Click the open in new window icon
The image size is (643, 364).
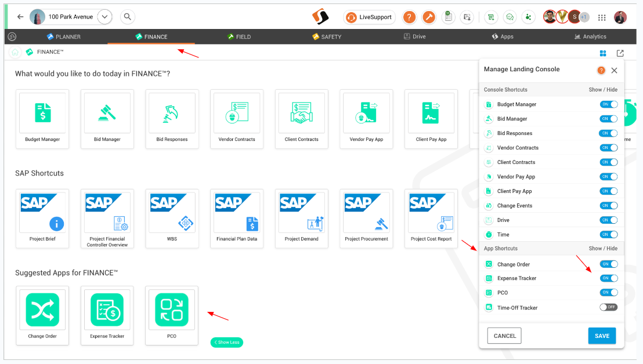pyautogui.click(x=620, y=53)
